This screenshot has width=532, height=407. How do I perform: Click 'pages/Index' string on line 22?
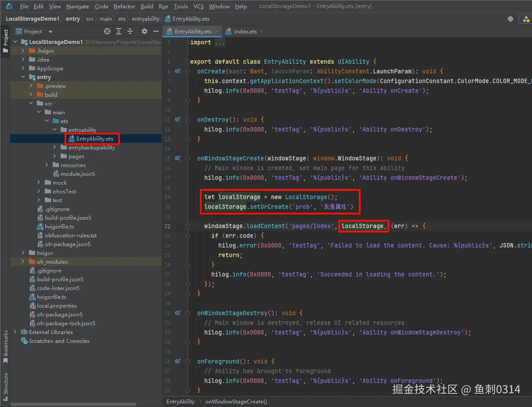(x=311, y=226)
